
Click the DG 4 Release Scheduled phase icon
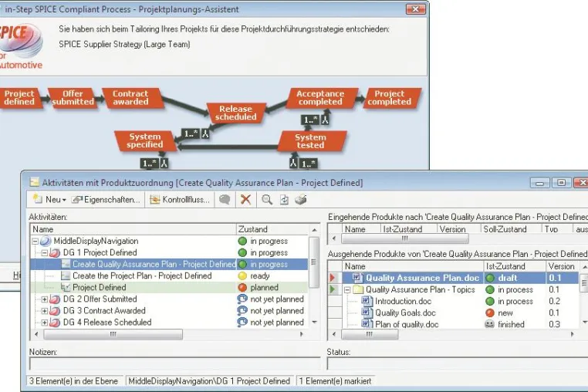(x=55, y=323)
